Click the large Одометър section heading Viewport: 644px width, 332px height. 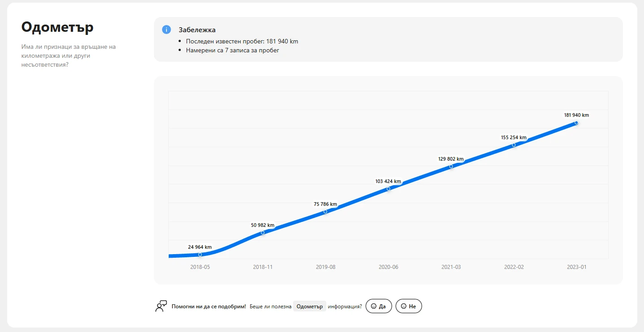coord(57,27)
